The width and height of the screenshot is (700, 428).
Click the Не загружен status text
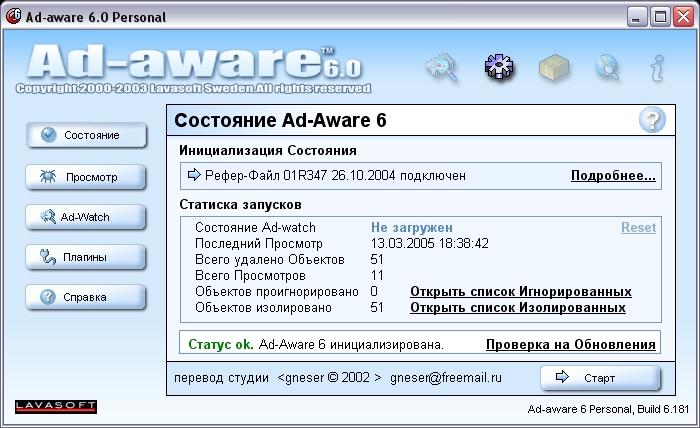click(x=412, y=228)
